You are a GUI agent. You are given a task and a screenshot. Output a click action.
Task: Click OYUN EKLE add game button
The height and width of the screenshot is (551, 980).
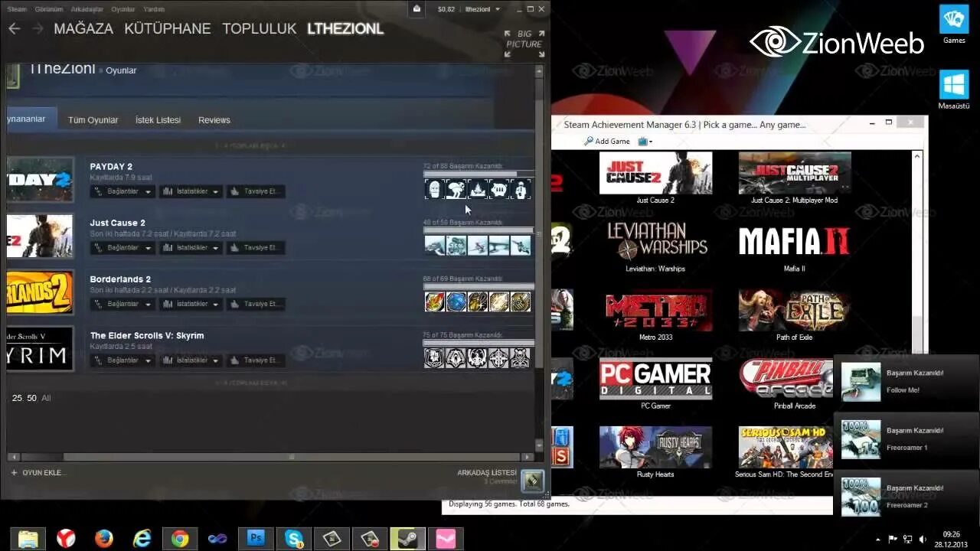38,473
